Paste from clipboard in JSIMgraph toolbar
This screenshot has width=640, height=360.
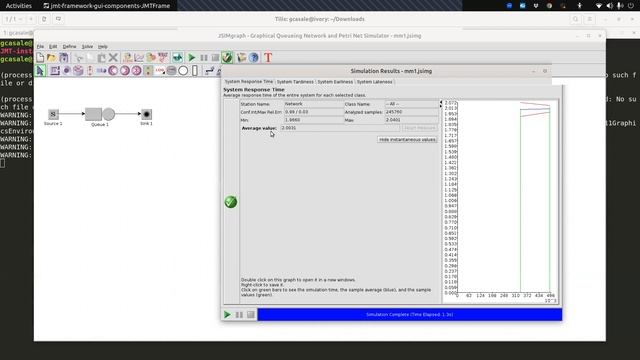(x=102, y=58)
